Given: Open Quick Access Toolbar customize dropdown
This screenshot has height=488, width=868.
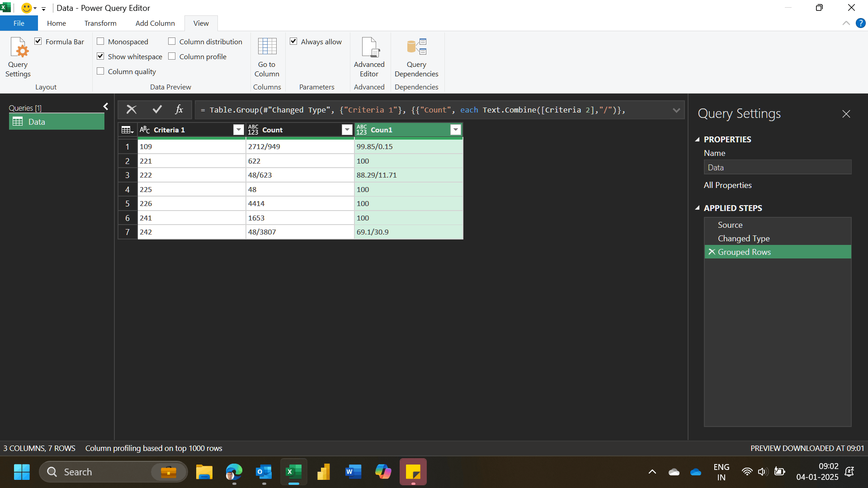Looking at the screenshot, I should coord(44,9).
